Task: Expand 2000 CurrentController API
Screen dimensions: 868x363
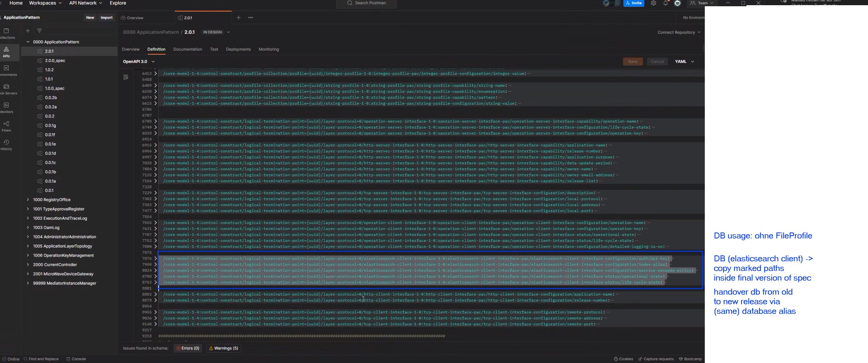Action: coord(28,265)
